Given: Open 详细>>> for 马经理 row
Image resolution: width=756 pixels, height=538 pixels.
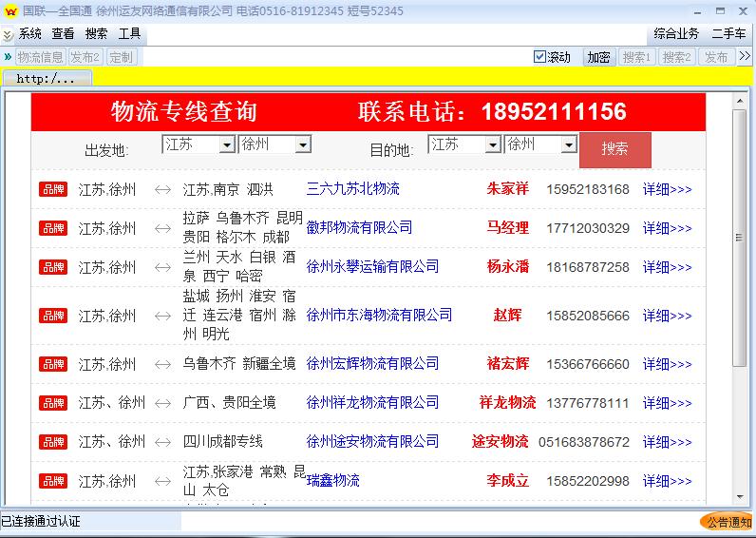Looking at the screenshot, I should tap(668, 228).
